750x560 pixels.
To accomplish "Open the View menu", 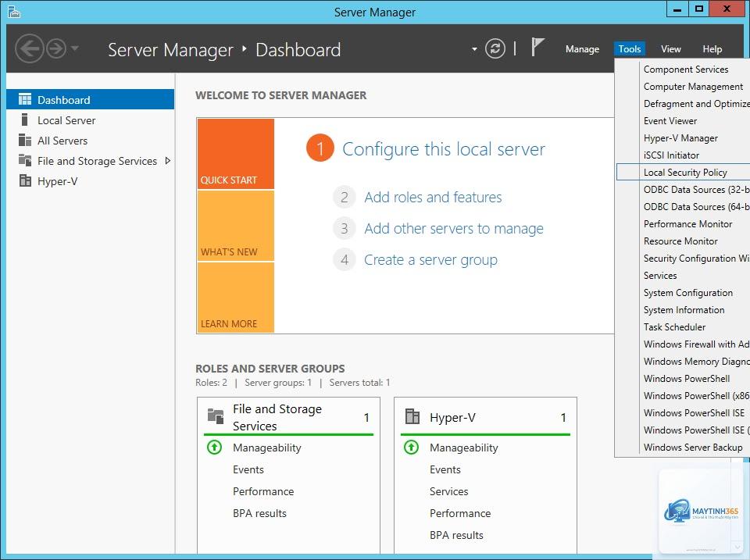I will pyautogui.click(x=670, y=48).
